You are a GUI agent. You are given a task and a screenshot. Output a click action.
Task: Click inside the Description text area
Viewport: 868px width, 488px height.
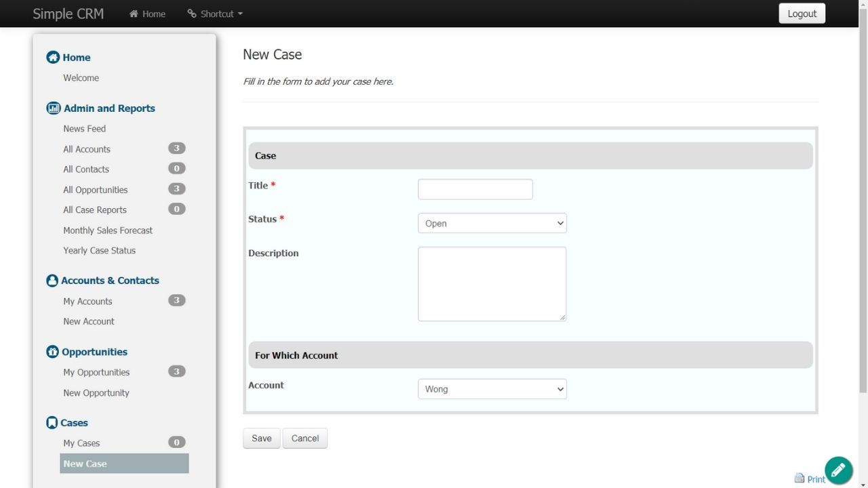[x=492, y=283]
